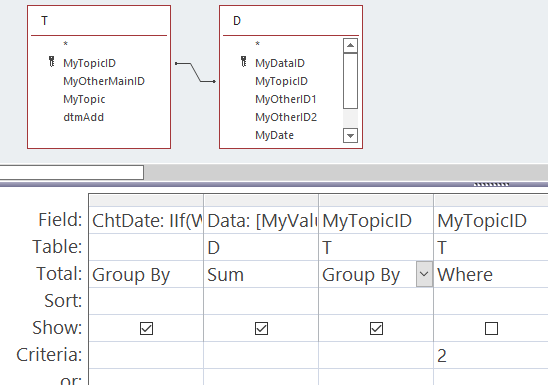Image resolution: width=548 pixels, height=385 pixels.
Task: Click the Criteria cell under Group By MyTopicID
Action: [x=376, y=355]
